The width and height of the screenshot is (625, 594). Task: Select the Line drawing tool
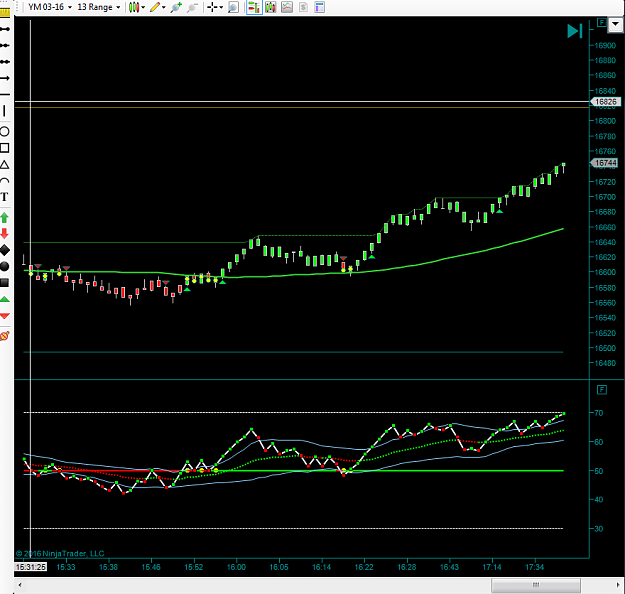pyautogui.click(x=5, y=29)
